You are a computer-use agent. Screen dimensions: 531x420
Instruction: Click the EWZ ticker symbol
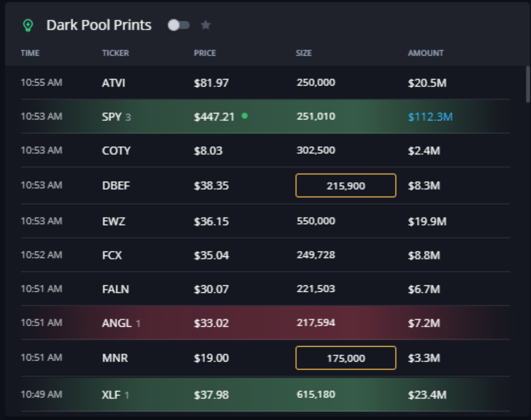pos(113,222)
